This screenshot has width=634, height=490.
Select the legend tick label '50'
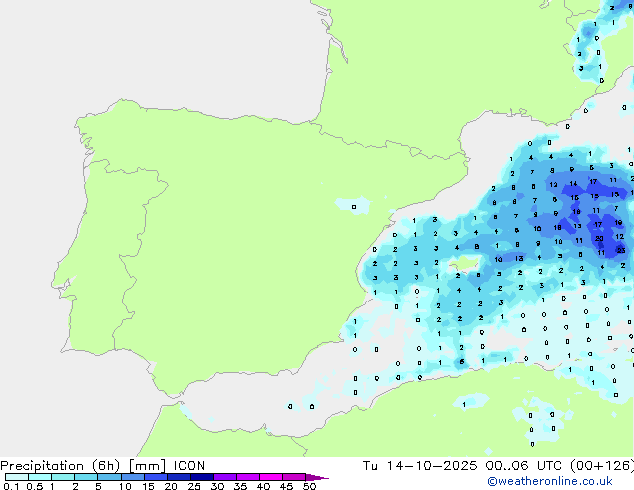click(309, 486)
